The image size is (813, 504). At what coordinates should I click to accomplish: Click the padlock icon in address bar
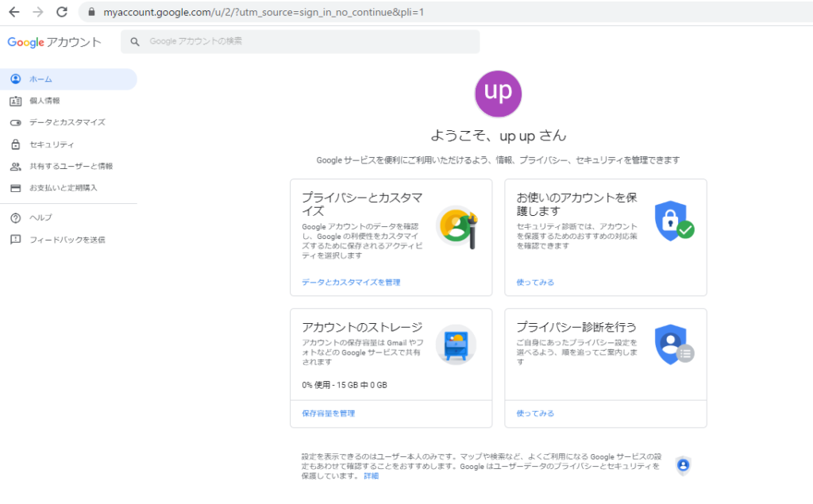coord(92,12)
